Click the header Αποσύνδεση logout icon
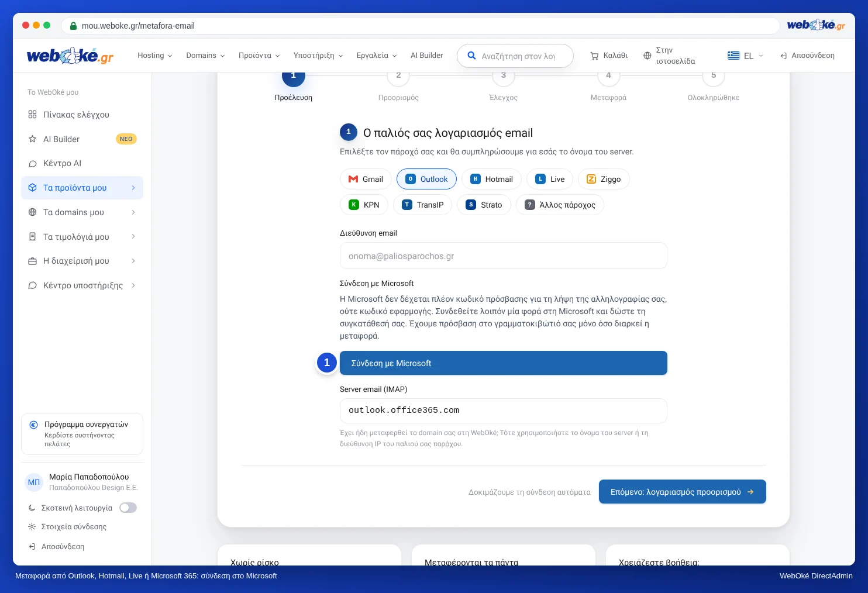Viewport: 868px width, 593px height. pyautogui.click(x=784, y=56)
